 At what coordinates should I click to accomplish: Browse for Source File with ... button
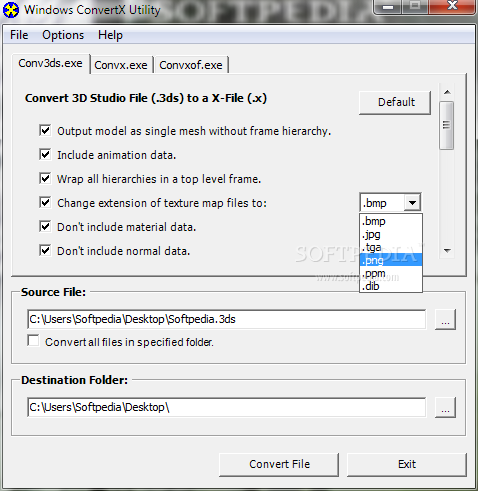point(445,320)
